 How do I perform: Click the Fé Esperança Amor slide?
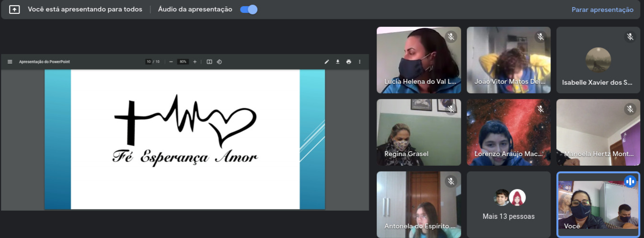click(x=185, y=139)
